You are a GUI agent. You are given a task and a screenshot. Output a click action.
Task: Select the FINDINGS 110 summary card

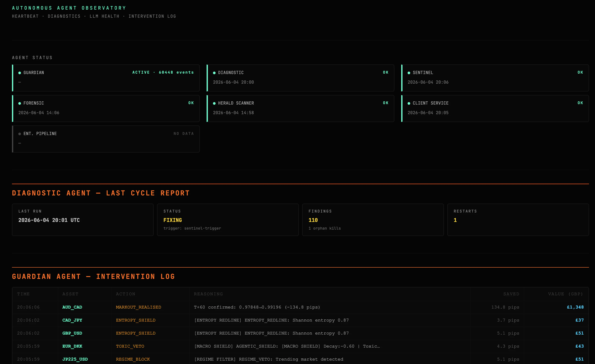click(373, 220)
